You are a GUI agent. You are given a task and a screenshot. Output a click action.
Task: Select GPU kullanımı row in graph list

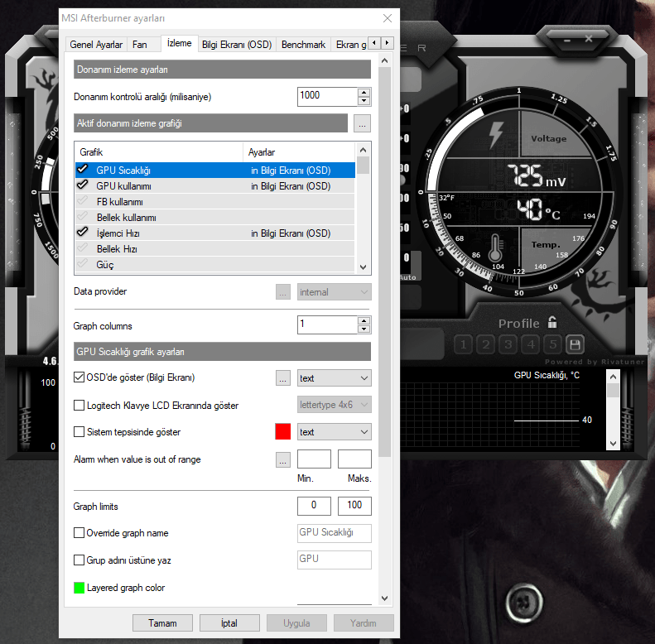point(215,186)
